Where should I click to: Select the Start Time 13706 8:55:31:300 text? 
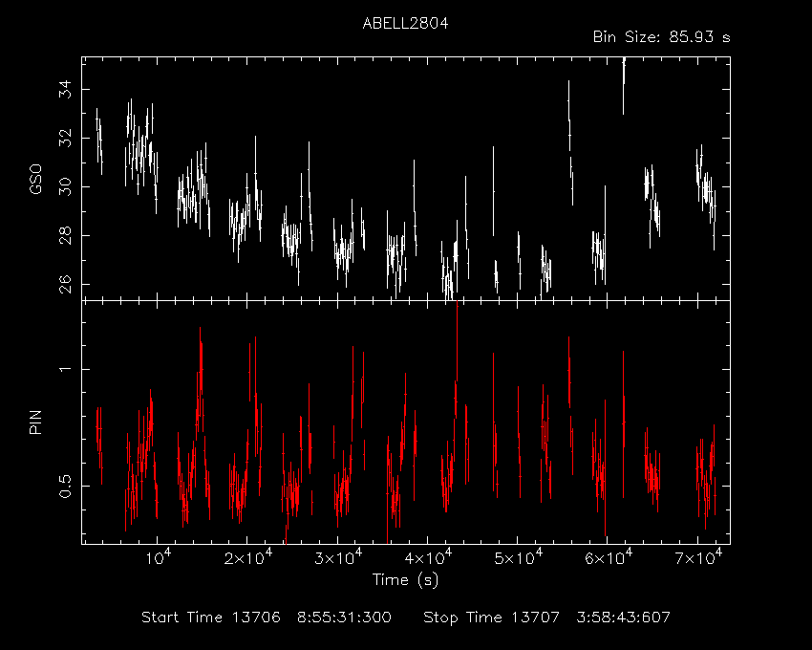[267, 617]
